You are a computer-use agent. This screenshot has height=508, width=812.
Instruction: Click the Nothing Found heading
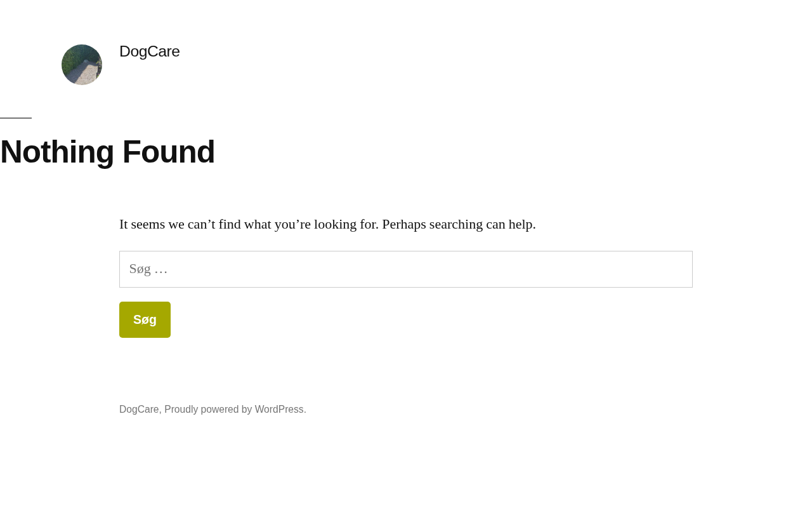pos(107,152)
